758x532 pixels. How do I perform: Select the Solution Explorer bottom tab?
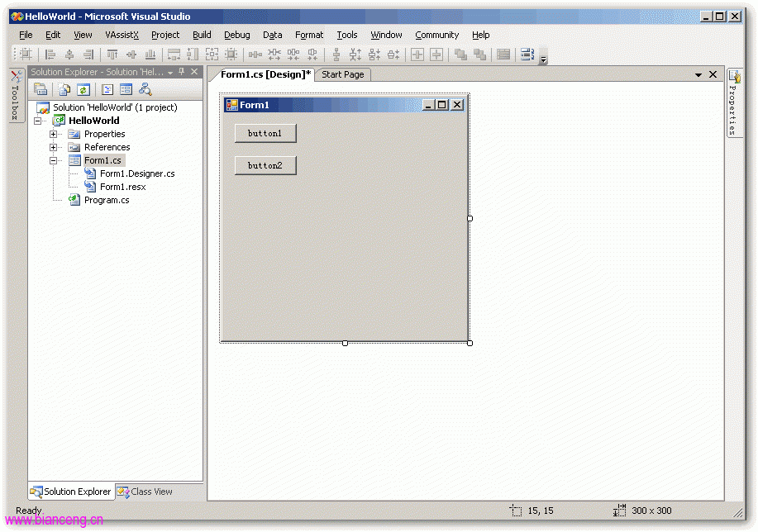[71, 492]
